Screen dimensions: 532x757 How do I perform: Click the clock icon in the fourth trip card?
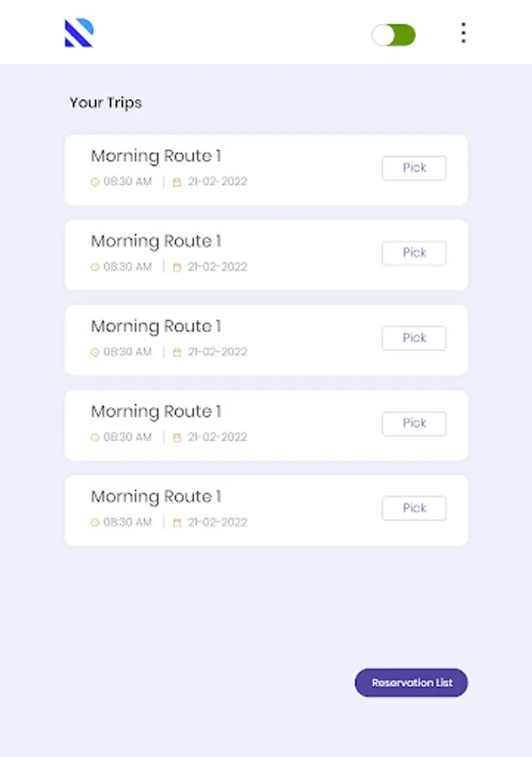pyautogui.click(x=95, y=437)
